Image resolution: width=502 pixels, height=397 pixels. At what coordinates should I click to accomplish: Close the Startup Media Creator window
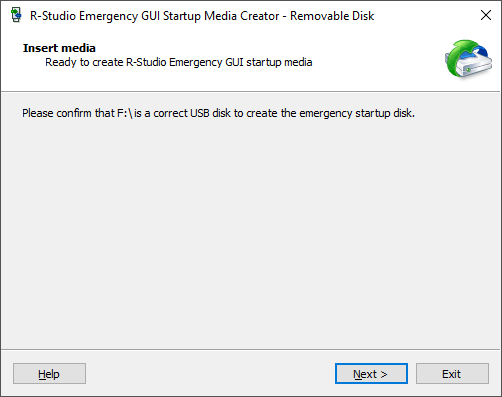tap(486, 15)
